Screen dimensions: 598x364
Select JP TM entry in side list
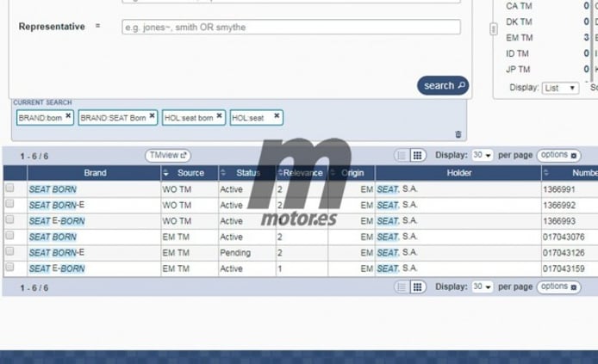point(518,70)
